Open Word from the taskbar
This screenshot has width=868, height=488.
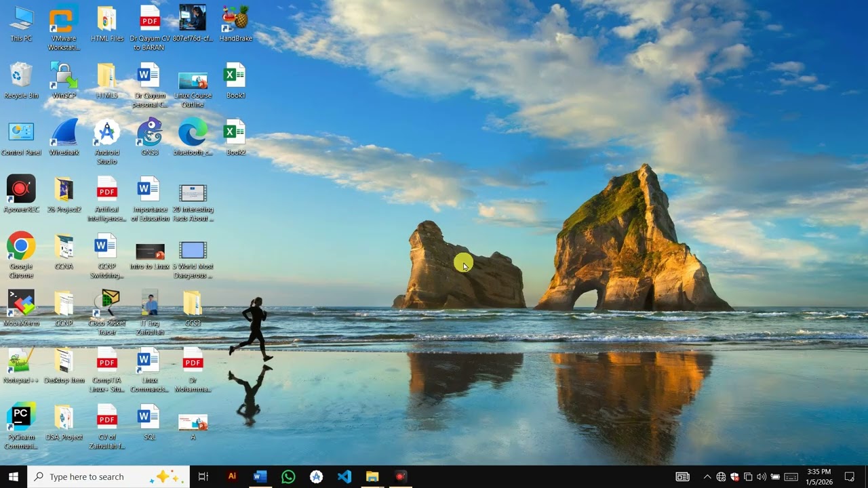pyautogui.click(x=260, y=476)
